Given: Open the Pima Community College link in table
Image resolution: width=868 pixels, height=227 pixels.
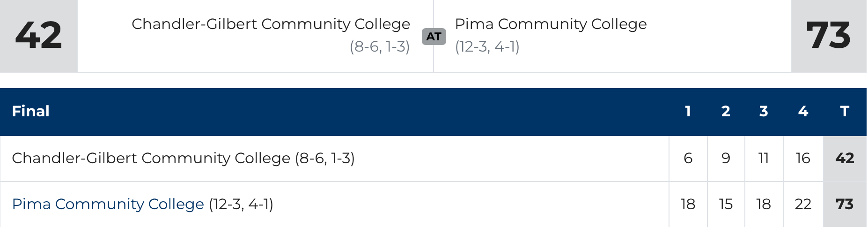Looking at the screenshot, I should tap(108, 204).
